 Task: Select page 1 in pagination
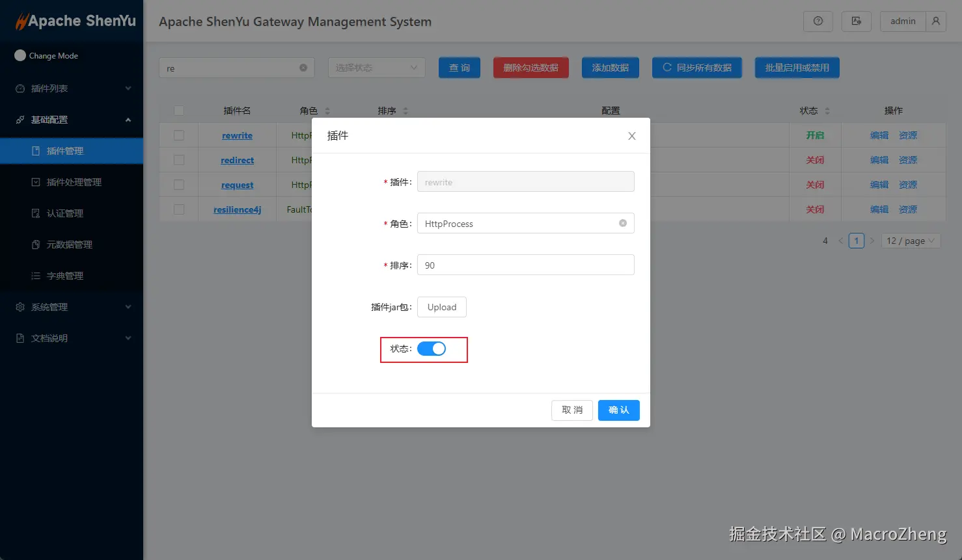coord(857,241)
